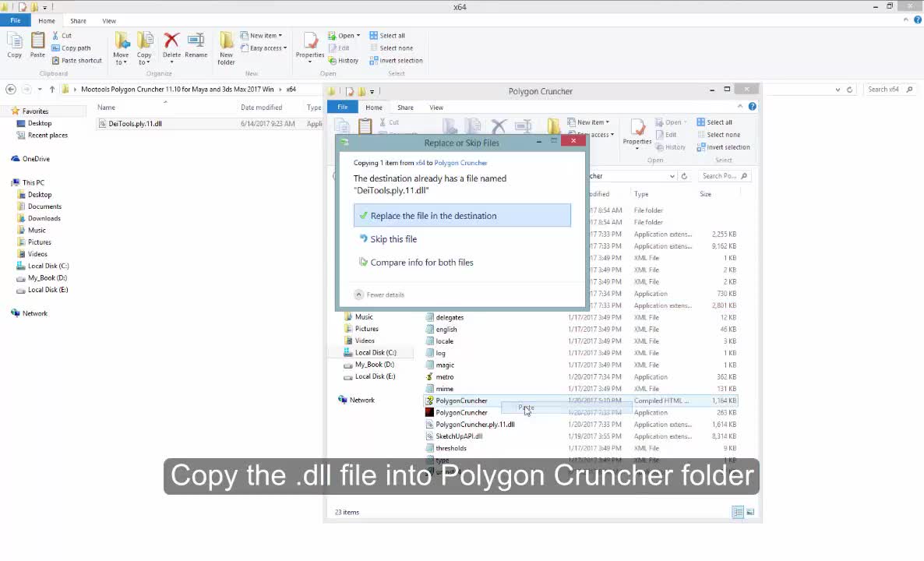Open Move to dropdown in x64 ribbon
Image resolution: width=924 pixels, height=561 pixels.
[x=122, y=48]
